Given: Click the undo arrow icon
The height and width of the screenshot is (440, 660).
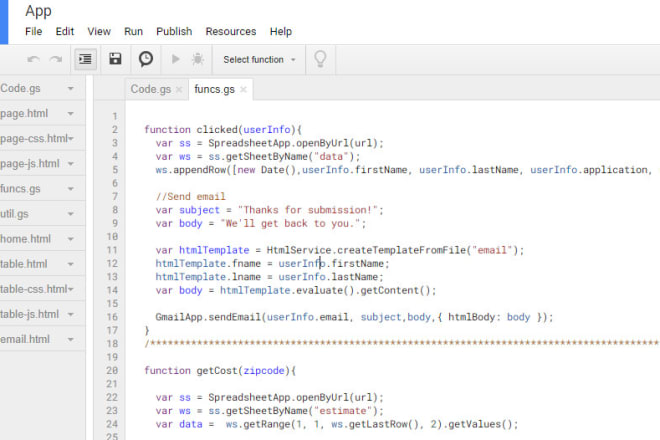Looking at the screenshot, I should (x=34, y=59).
